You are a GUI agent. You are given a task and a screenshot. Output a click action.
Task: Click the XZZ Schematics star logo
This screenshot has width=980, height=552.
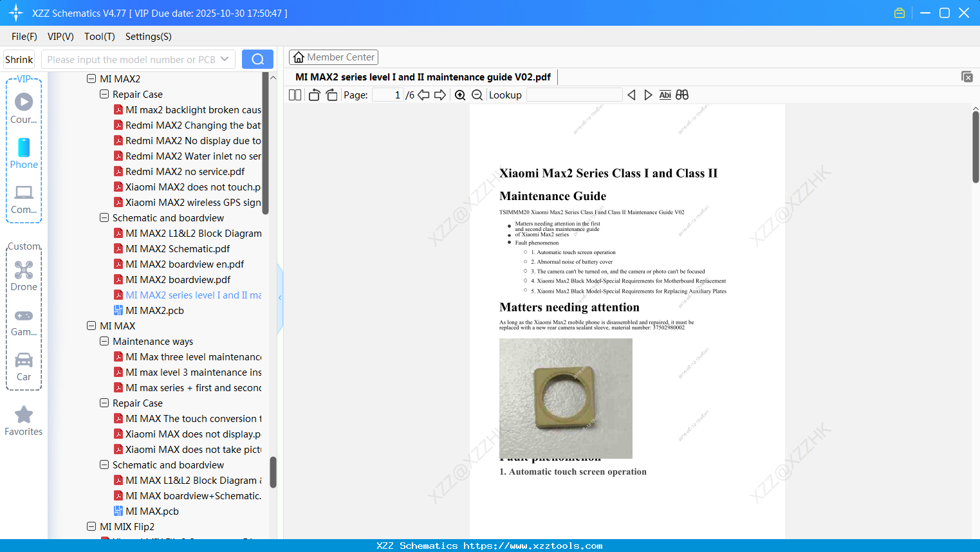tap(16, 13)
